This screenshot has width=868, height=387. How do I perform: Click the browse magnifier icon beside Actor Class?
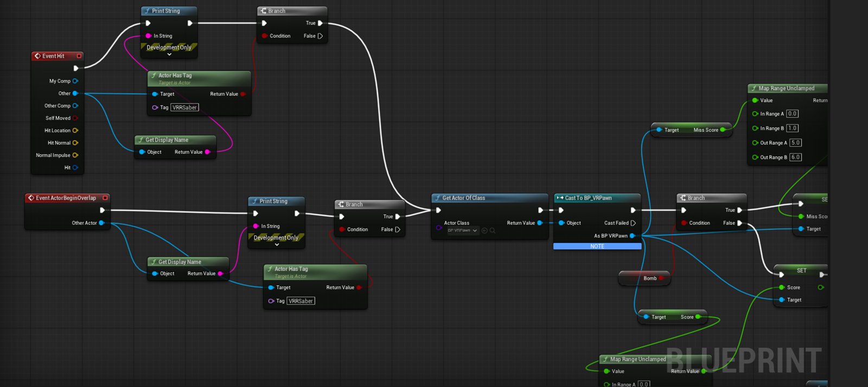493,230
